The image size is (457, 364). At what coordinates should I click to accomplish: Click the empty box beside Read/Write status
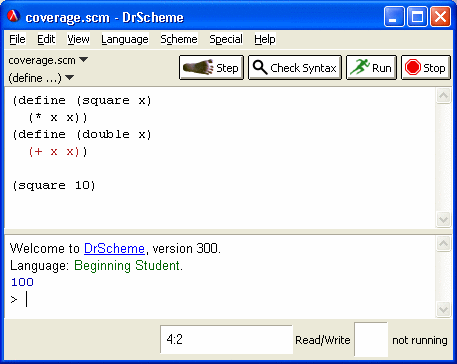(371, 339)
